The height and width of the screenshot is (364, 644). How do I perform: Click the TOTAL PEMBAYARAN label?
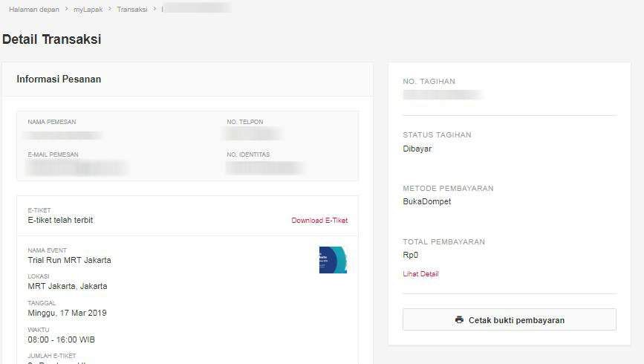tap(444, 241)
